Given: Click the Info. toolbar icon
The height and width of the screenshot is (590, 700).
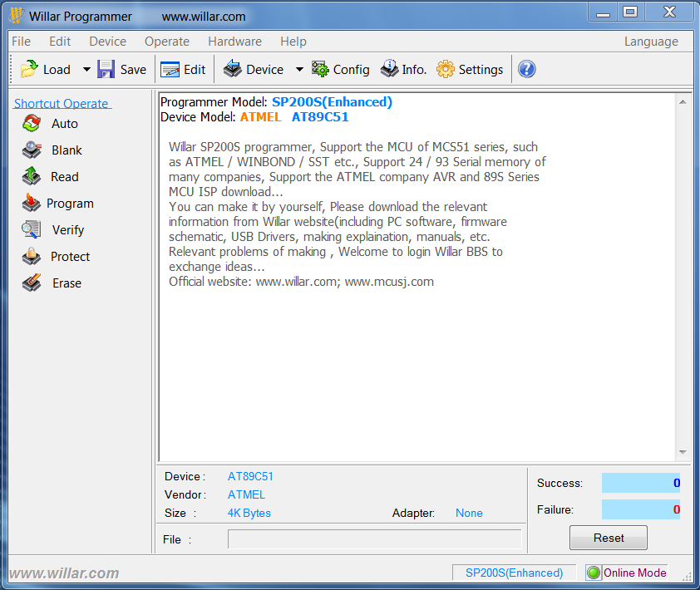Looking at the screenshot, I should 390,69.
